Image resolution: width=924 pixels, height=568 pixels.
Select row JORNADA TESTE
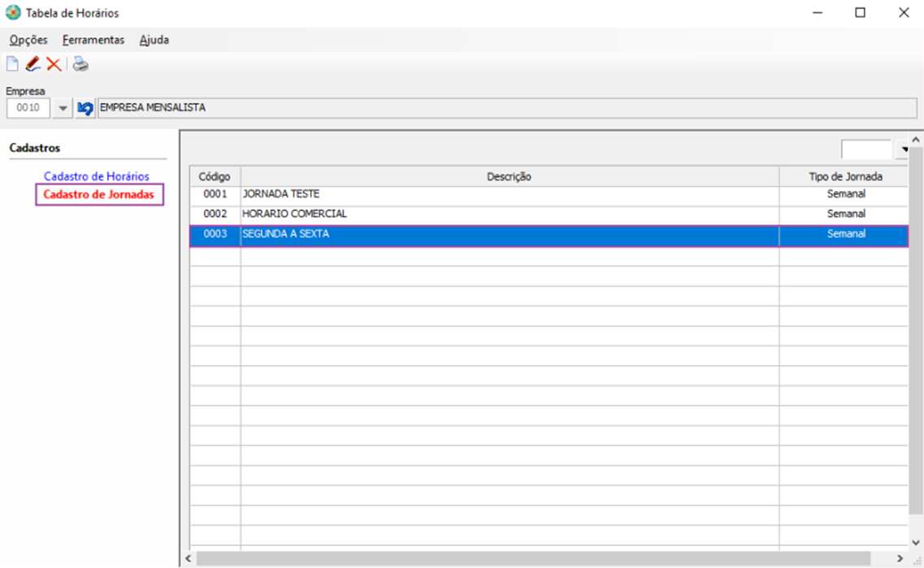pos(549,194)
